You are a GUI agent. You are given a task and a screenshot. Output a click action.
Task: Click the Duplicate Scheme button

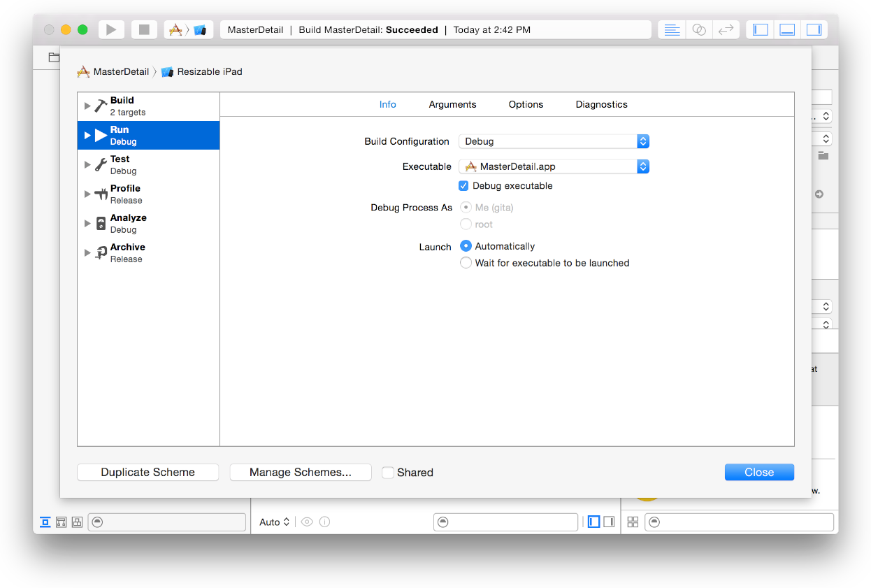pyautogui.click(x=147, y=473)
